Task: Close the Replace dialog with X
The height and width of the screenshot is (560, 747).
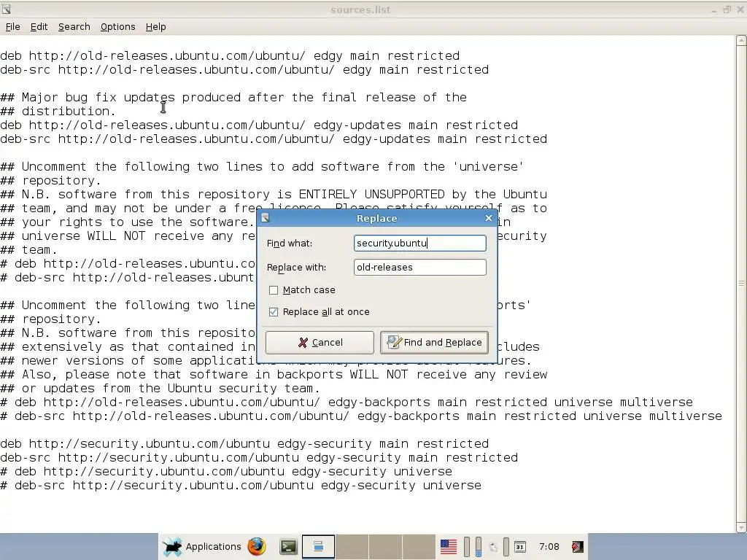Action: click(x=488, y=218)
